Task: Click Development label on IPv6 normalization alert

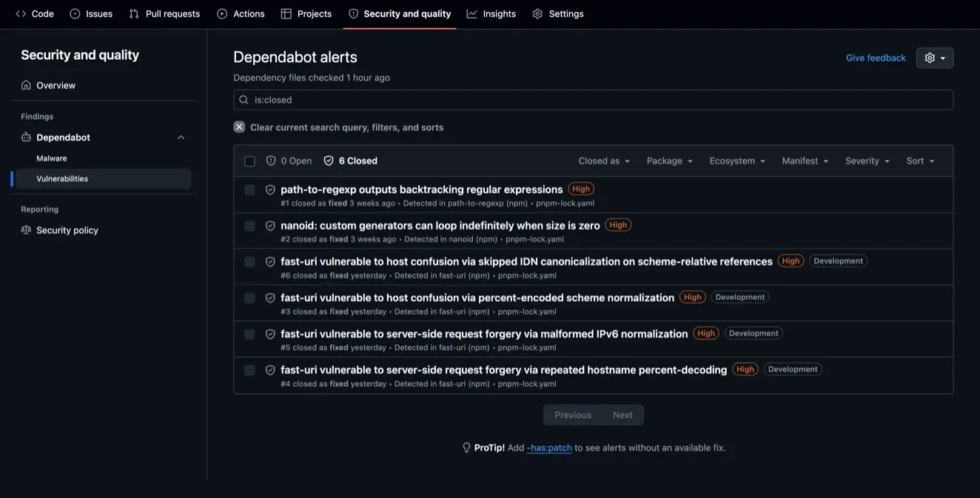Action: (754, 333)
